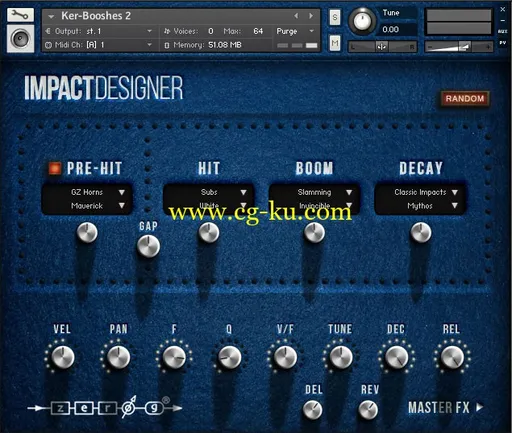Minimize the instrument header view
This screenshot has height=433, width=512.
(503, 21)
